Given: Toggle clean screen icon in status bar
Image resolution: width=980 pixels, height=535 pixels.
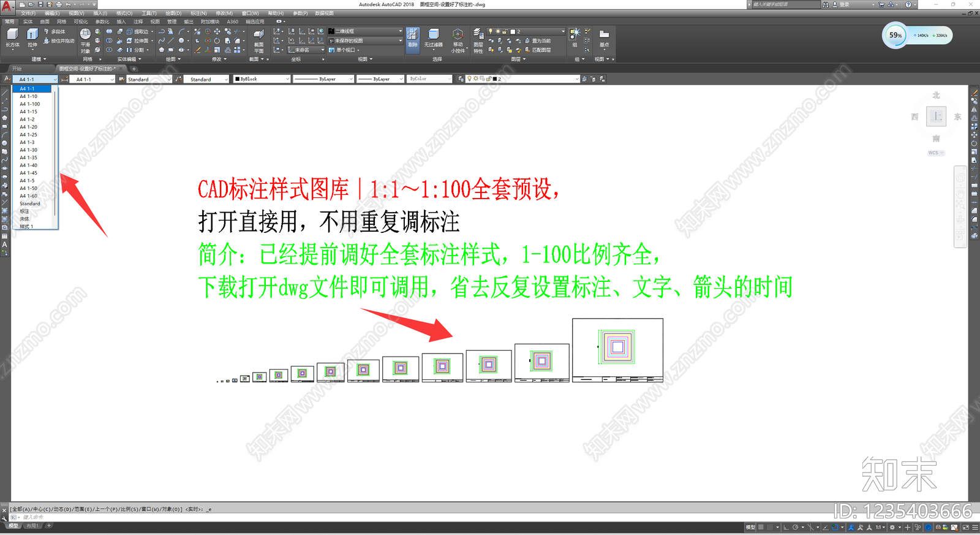Looking at the screenshot, I should click(x=966, y=527).
